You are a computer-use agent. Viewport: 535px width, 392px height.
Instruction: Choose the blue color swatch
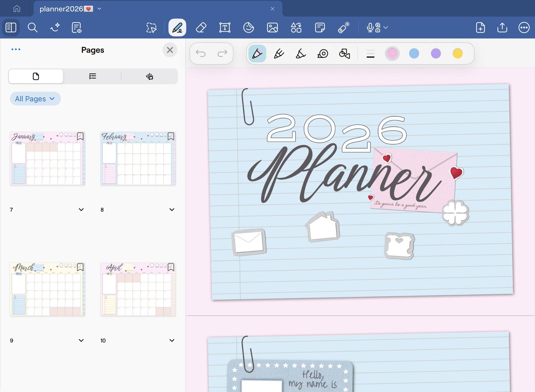click(414, 54)
